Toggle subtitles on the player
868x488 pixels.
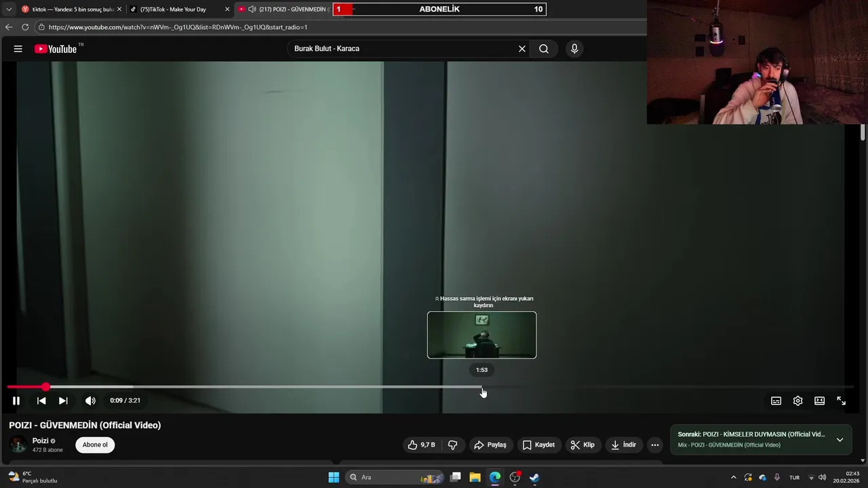[x=776, y=401]
